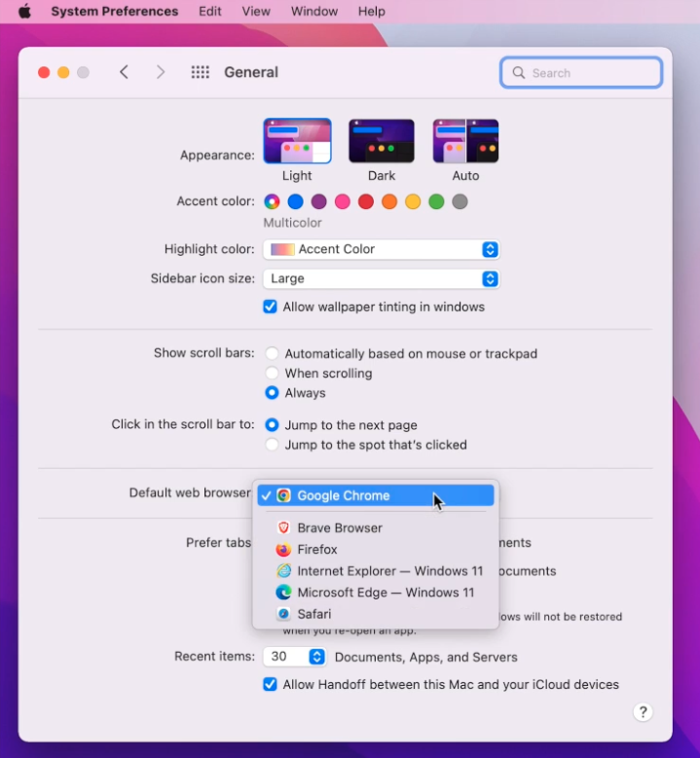
Task: Select the purple accent color
Action: point(318,201)
